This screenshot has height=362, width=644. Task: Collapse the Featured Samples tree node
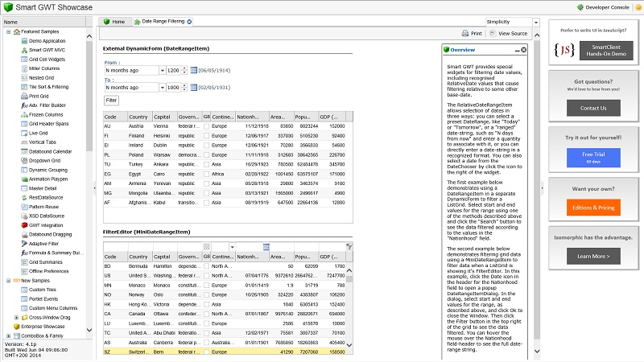click(8, 32)
